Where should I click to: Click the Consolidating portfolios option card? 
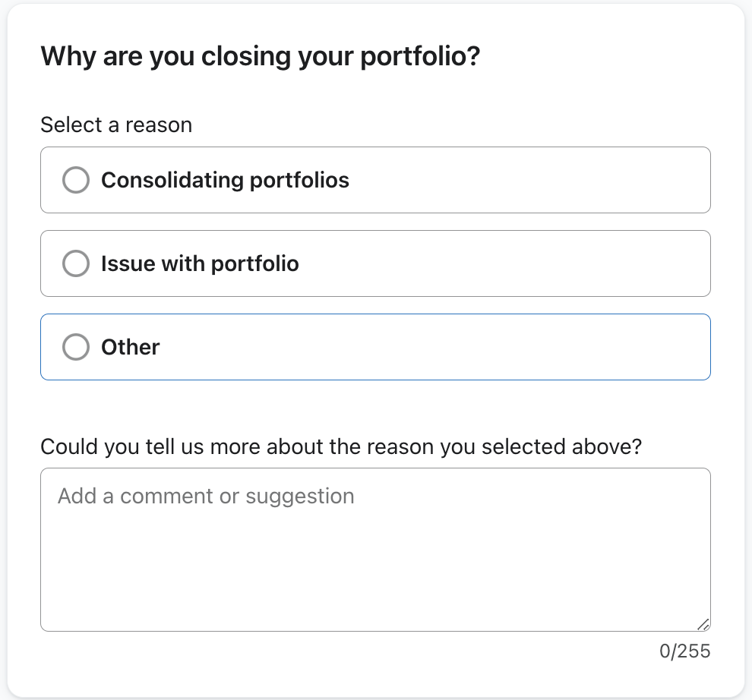coord(375,180)
